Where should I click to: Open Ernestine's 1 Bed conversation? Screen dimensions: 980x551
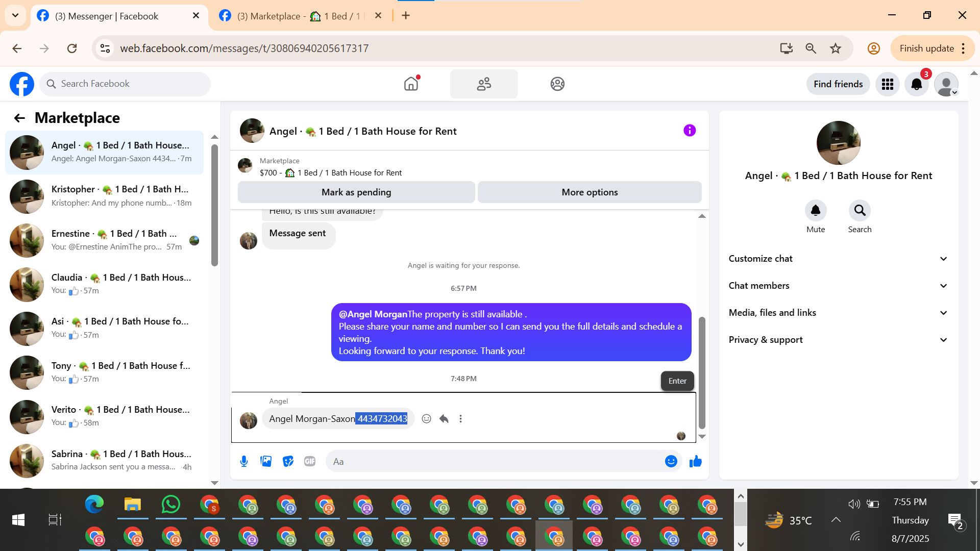point(104,240)
